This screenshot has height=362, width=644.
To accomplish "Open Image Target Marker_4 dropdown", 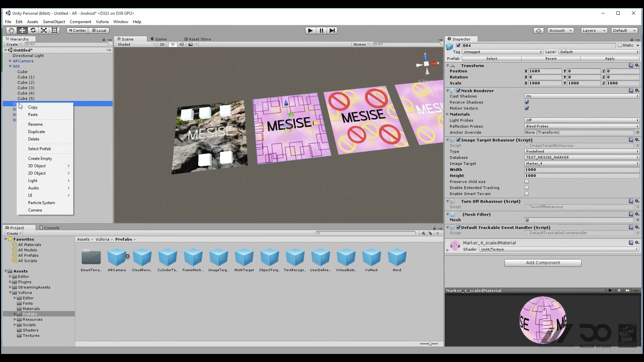I will pos(582,164).
